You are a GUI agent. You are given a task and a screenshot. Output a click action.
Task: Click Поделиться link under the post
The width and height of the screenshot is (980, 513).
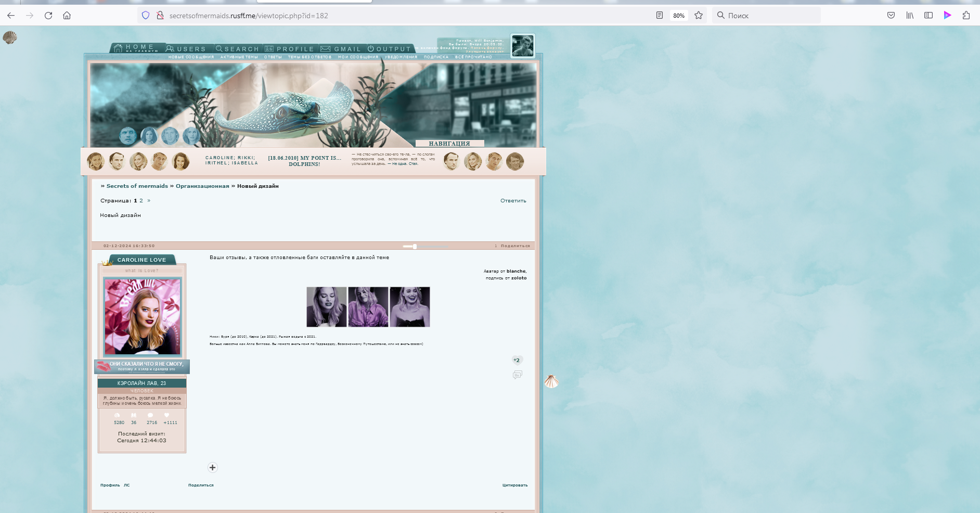click(x=201, y=485)
